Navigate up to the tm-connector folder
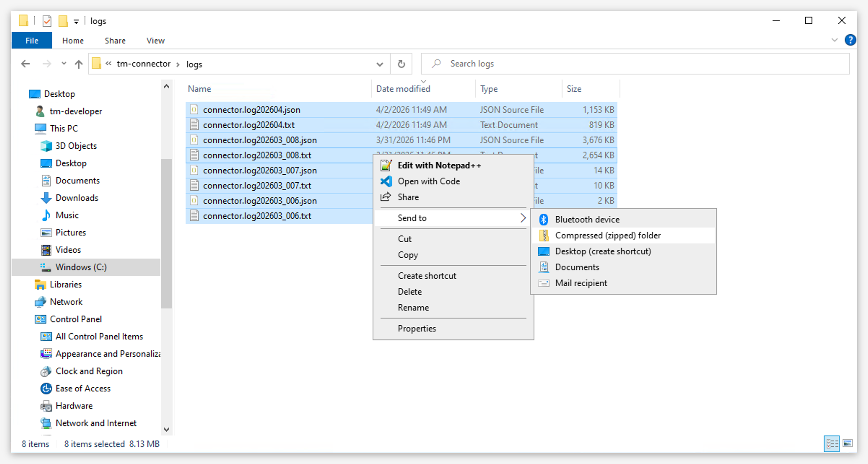Viewport: 868px width, 464px height. [78, 64]
